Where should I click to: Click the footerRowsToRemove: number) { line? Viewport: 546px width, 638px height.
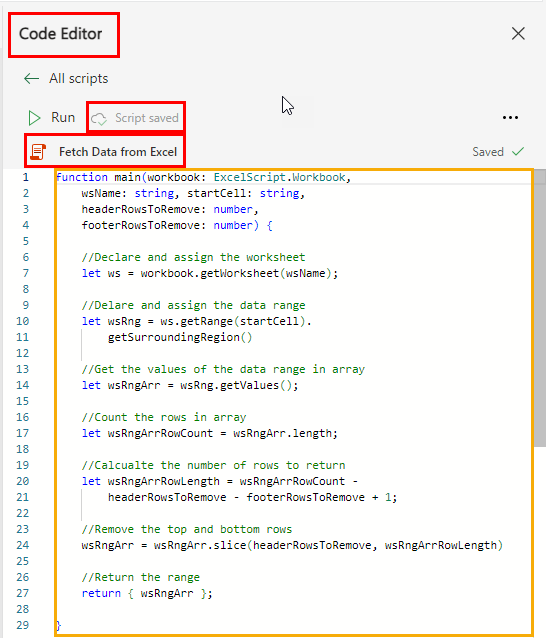pyautogui.click(x=177, y=225)
